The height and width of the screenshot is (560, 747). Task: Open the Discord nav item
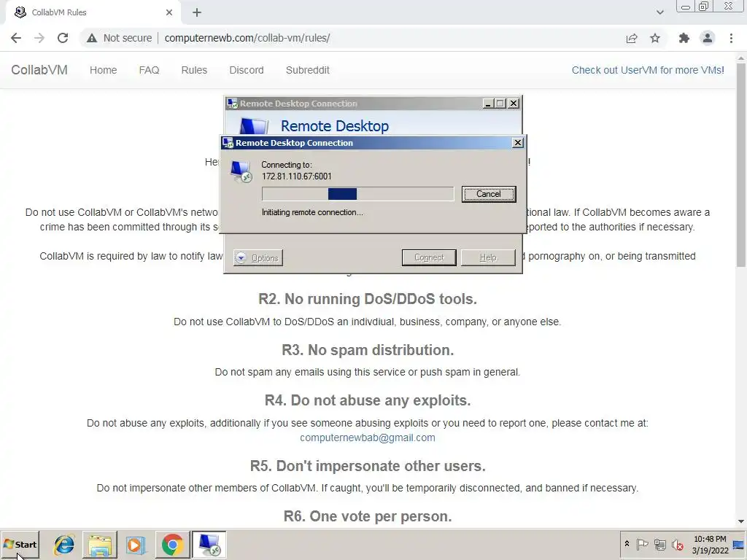click(x=247, y=70)
